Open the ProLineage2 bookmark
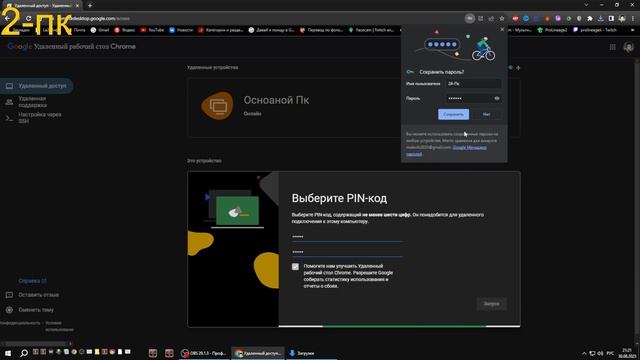The width and height of the screenshot is (640, 360). 553,30
